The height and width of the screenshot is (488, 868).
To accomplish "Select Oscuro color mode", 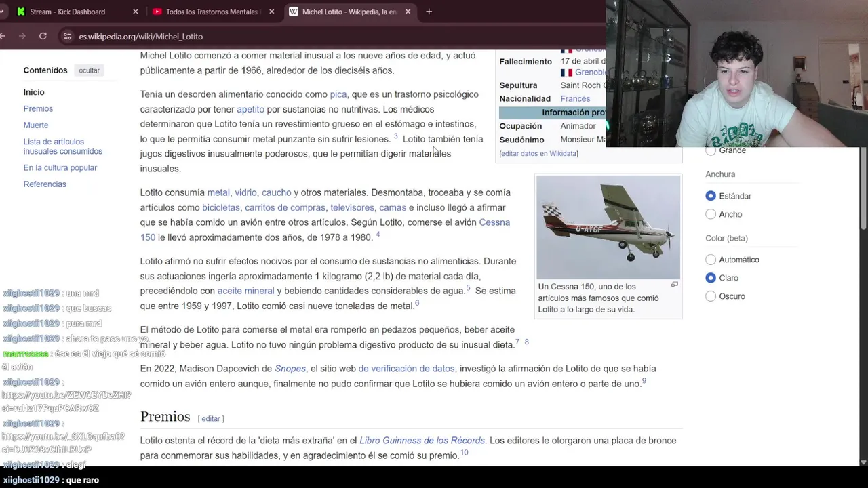I will (711, 296).
